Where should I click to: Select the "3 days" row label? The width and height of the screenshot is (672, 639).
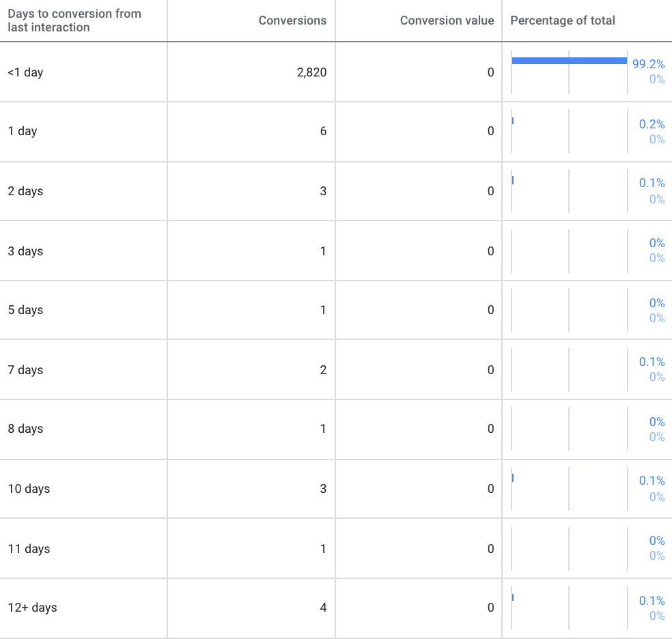tap(25, 251)
